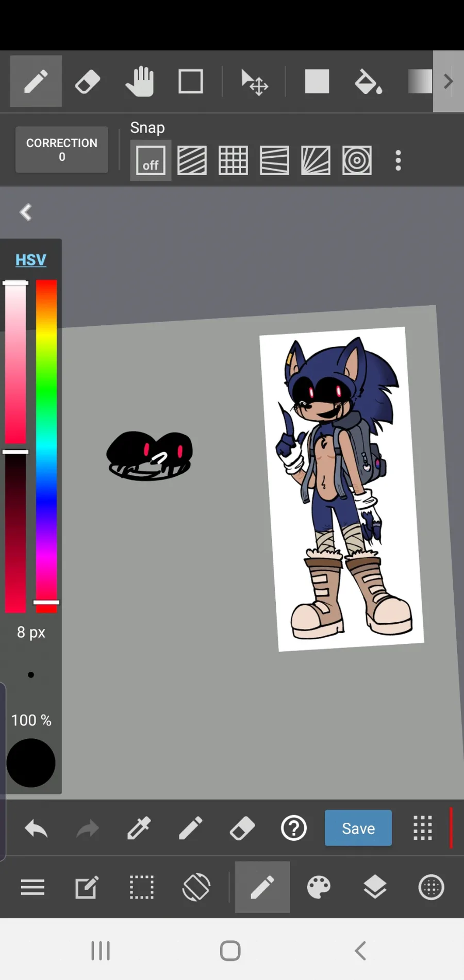Rotate the canvas view

tap(196, 887)
